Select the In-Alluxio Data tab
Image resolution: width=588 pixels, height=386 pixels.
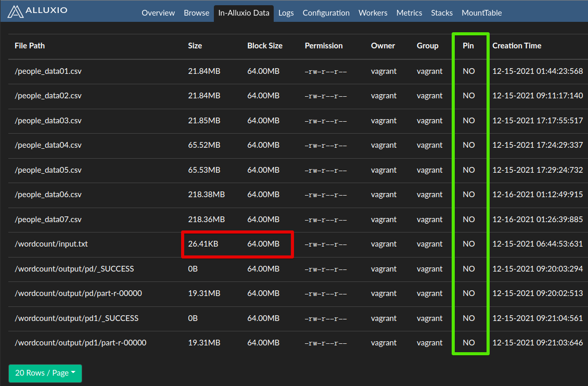(x=244, y=13)
